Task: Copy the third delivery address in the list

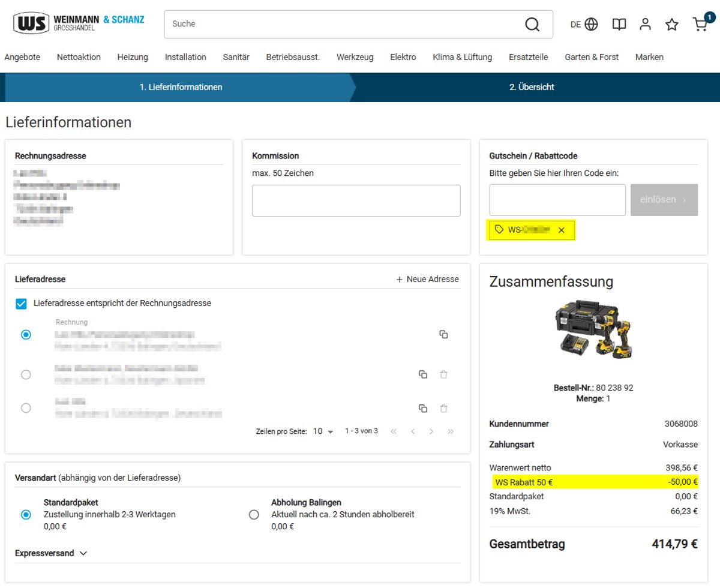Action: tap(423, 409)
